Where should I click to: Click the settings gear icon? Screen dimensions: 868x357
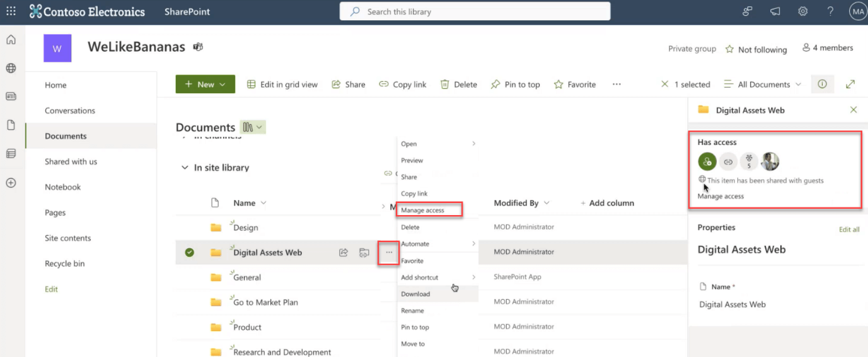pos(802,11)
